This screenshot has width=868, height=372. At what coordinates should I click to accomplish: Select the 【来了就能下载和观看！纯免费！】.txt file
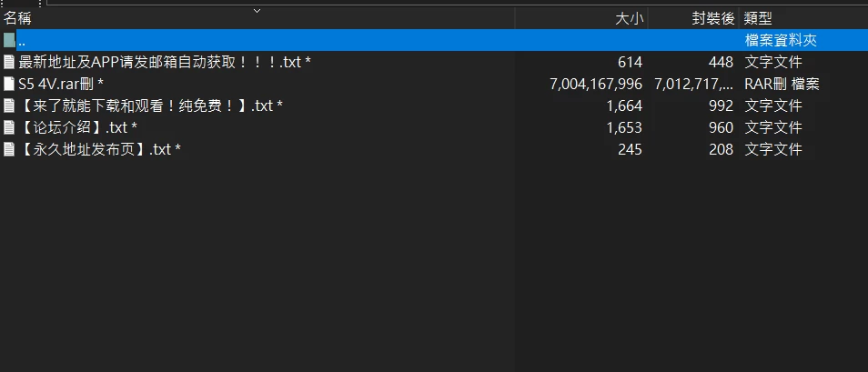point(150,106)
